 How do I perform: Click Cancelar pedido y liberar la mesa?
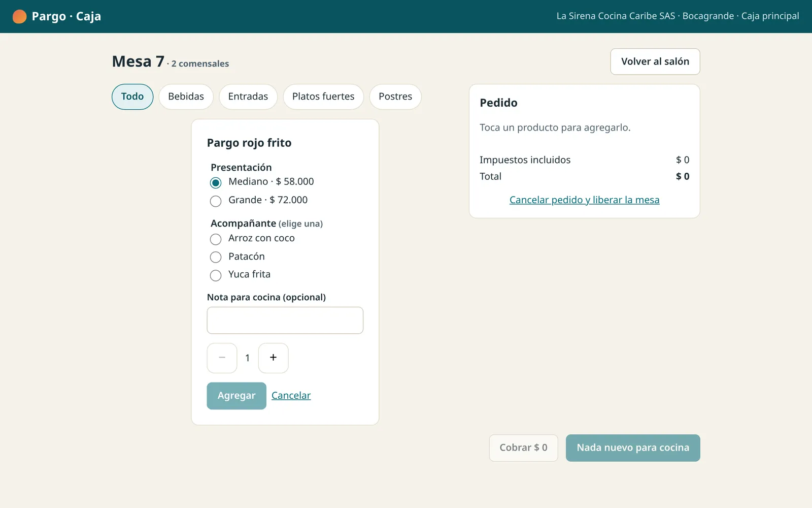click(x=585, y=200)
